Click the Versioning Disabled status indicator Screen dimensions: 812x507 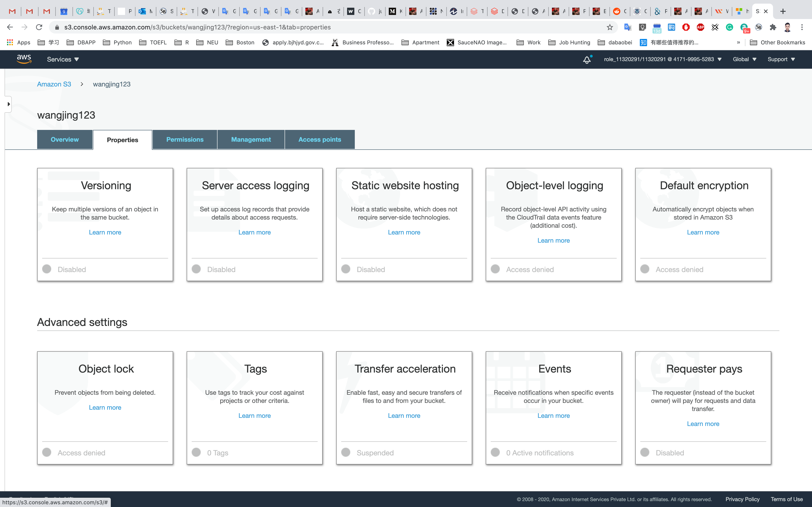coord(47,269)
